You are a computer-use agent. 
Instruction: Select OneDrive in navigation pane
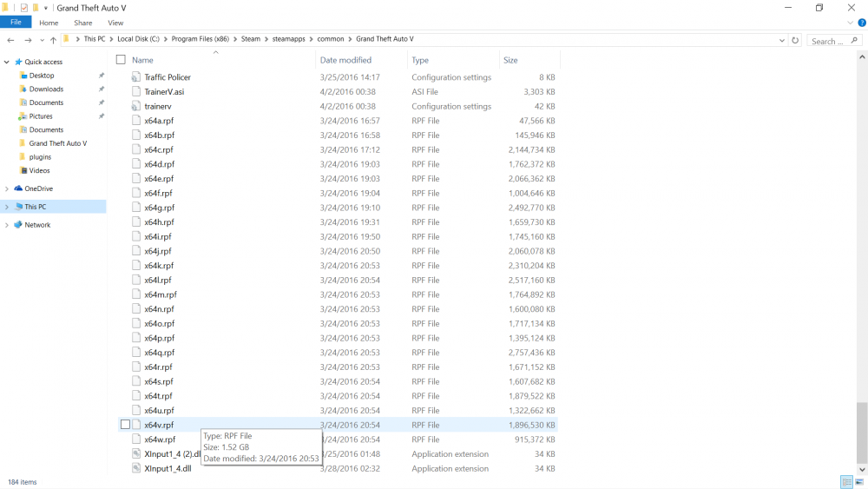(x=39, y=188)
